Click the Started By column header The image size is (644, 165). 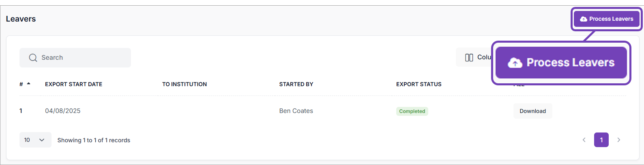pos(296,84)
